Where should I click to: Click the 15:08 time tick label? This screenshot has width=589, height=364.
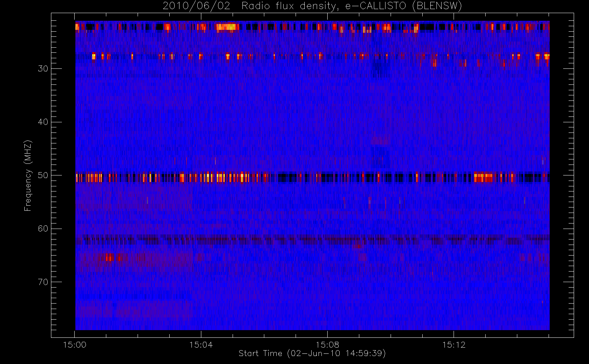coord(327,345)
